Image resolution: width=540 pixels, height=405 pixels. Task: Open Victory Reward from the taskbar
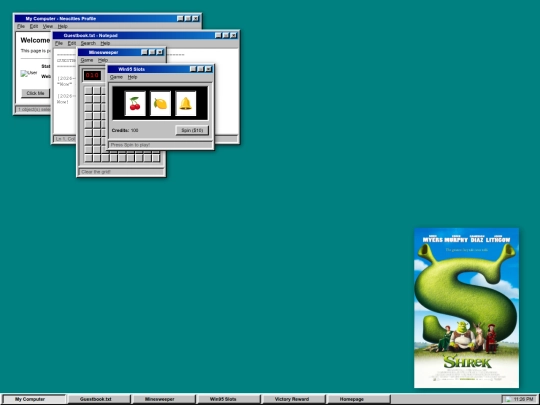coord(293,399)
